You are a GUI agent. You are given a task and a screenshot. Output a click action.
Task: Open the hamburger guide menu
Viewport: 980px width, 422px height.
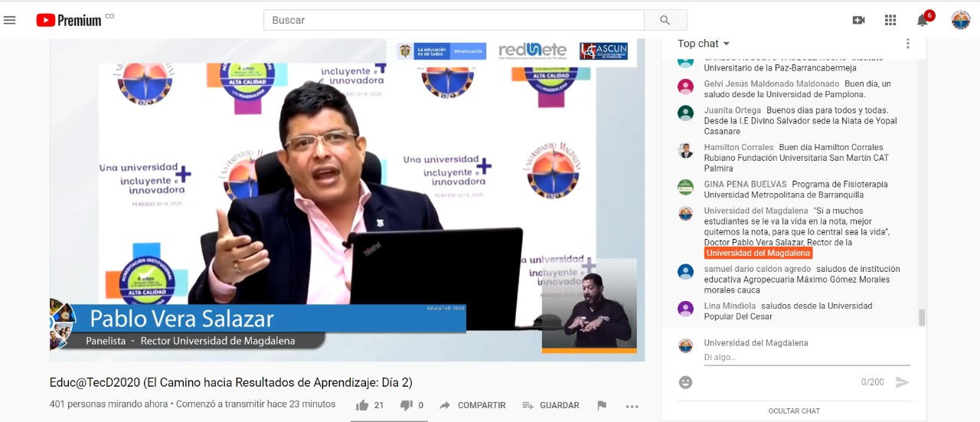(x=10, y=20)
